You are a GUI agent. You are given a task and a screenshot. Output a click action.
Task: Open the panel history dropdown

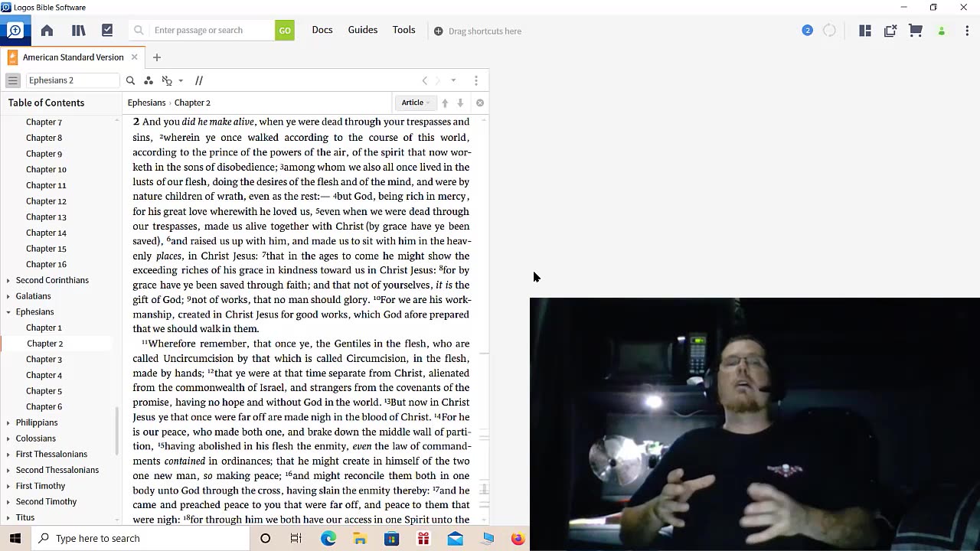pos(453,80)
